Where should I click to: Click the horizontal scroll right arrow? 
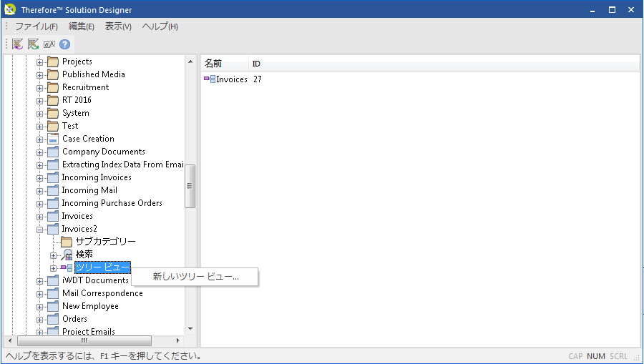tap(178, 340)
